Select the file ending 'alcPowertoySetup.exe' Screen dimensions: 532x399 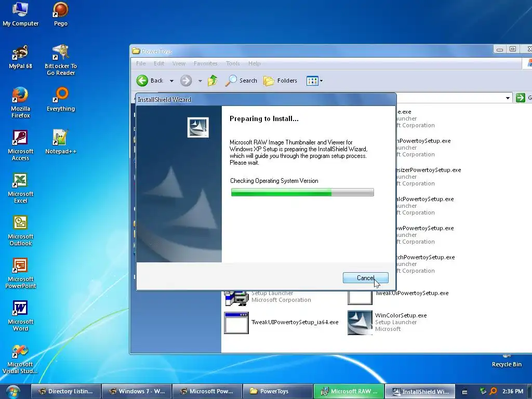pyautogui.click(x=425, y=199)
